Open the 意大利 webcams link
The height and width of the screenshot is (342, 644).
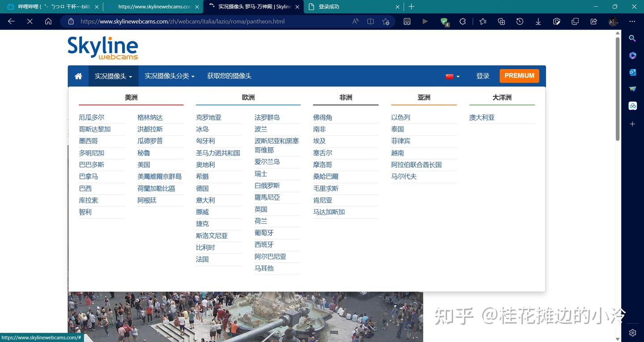tap(205, 200)
